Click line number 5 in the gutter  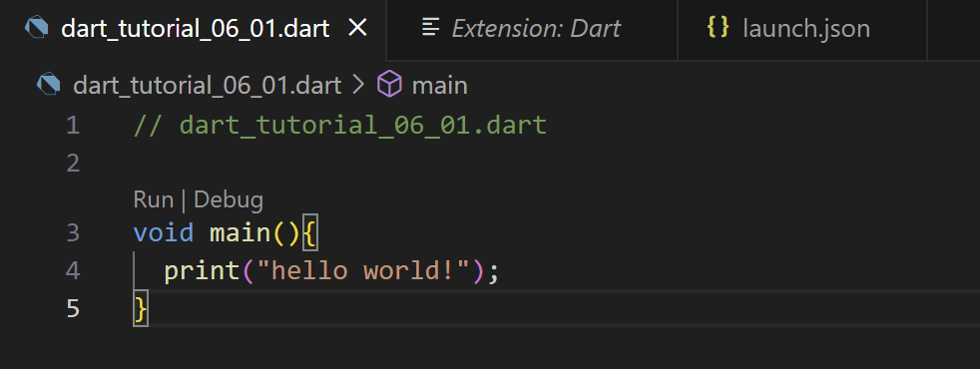click(x=73, y=308)
